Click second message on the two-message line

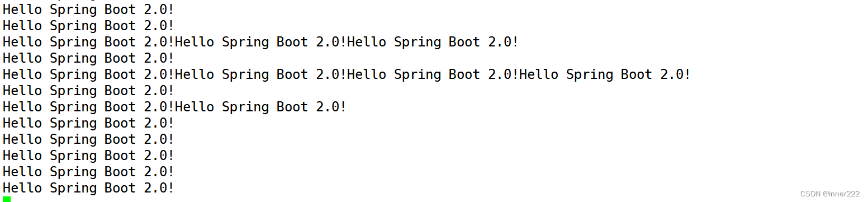pos(260,107)
